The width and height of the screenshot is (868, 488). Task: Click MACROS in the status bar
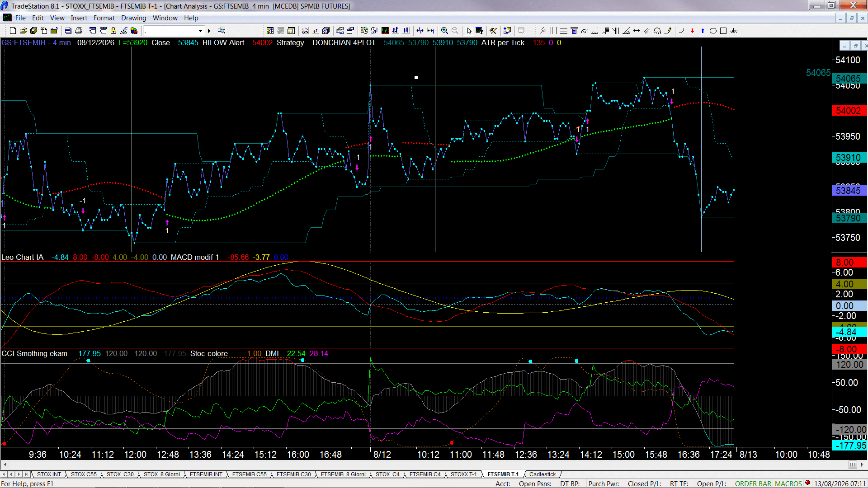[x=788, y=484]
